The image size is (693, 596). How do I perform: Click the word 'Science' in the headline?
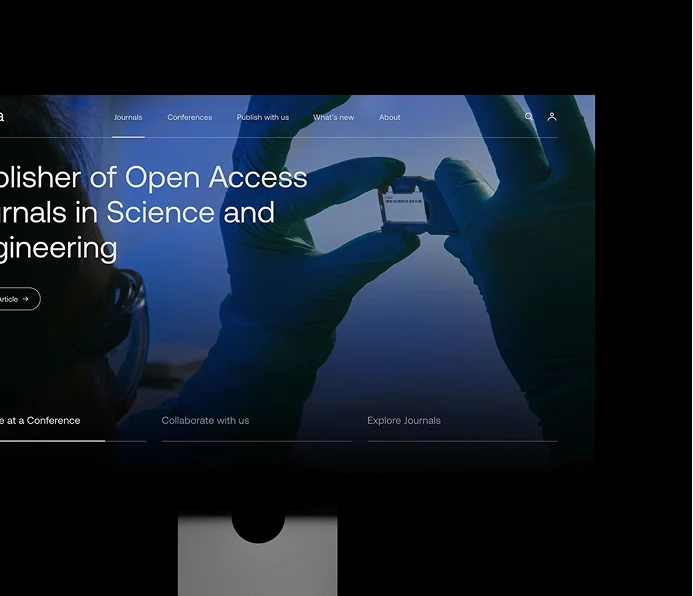point(160,213)
